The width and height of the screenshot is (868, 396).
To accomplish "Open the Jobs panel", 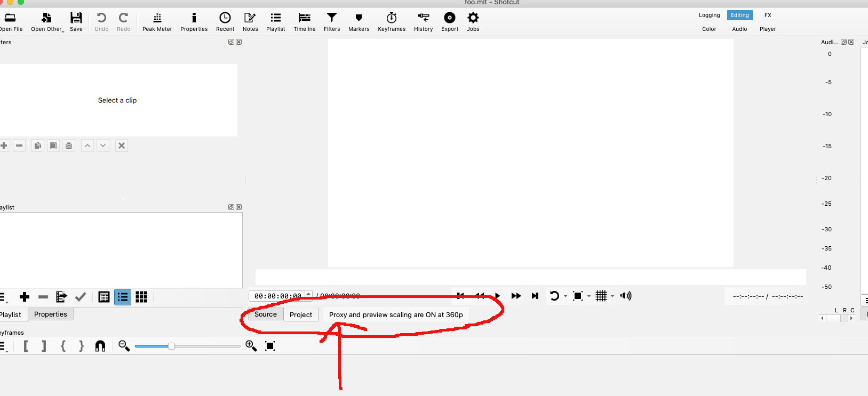I will click(473, 22).
